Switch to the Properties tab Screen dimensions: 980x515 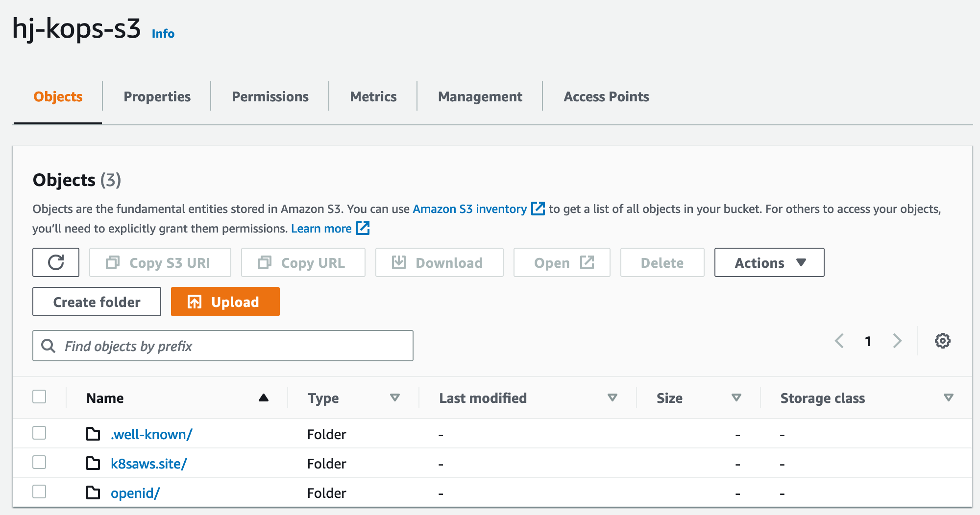[157, 97]
